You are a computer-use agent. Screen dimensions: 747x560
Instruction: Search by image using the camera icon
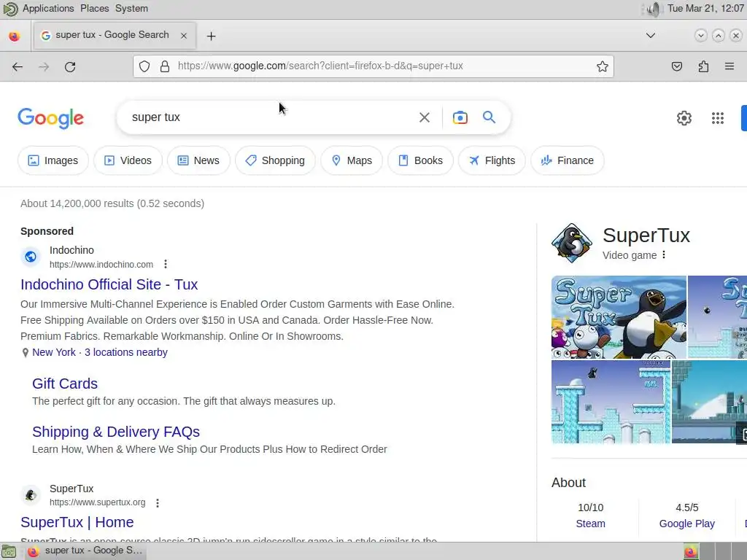tap(460, 117)
